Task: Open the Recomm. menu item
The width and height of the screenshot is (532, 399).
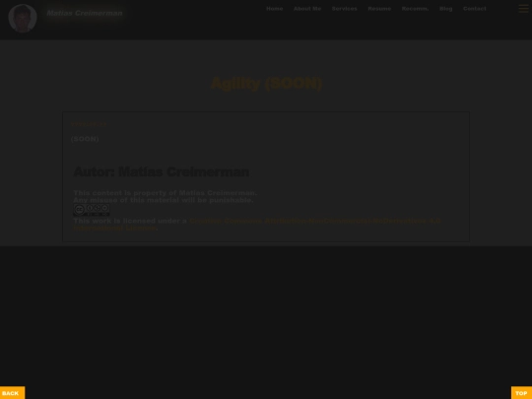Action: pos(415,9)
